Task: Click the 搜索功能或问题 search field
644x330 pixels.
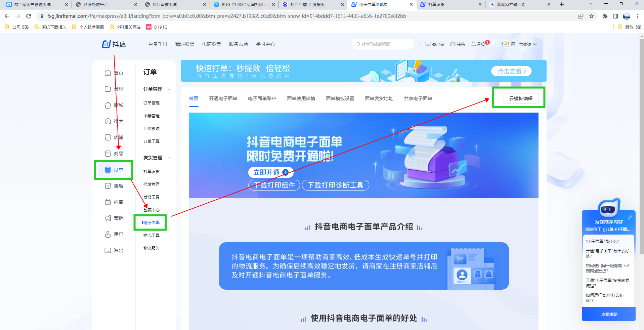Action: 383,44
